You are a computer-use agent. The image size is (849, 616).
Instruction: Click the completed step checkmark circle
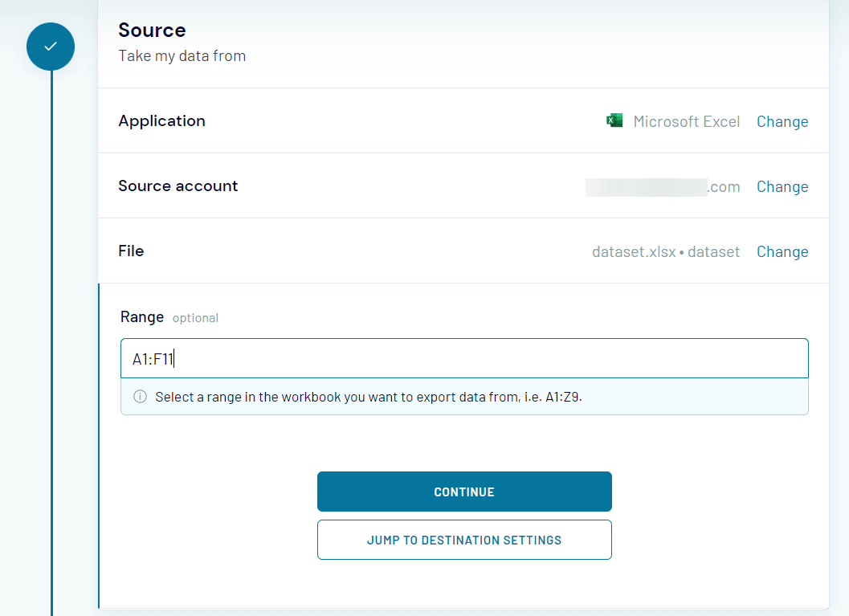tap(51, 47)
